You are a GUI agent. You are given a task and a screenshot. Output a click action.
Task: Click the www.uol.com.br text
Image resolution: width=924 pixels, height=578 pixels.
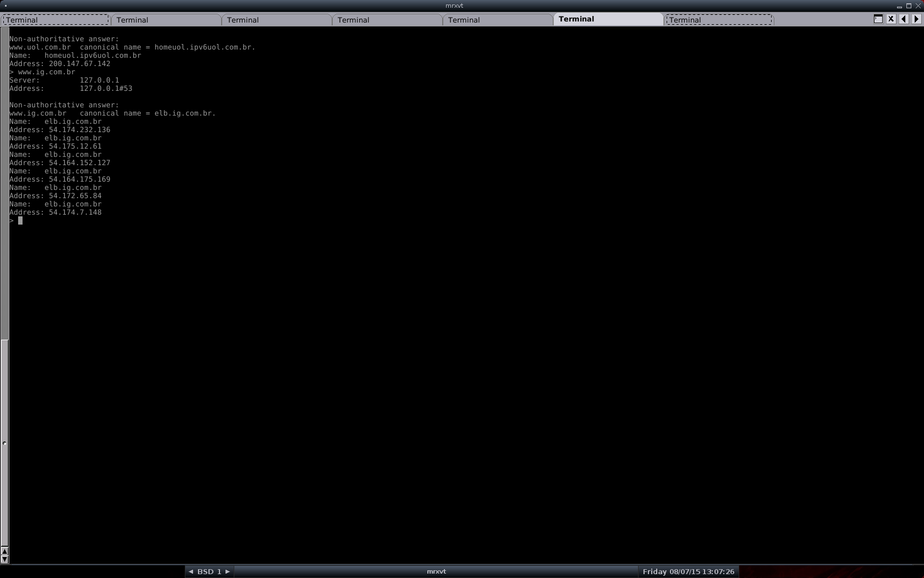tap(40, 47)
